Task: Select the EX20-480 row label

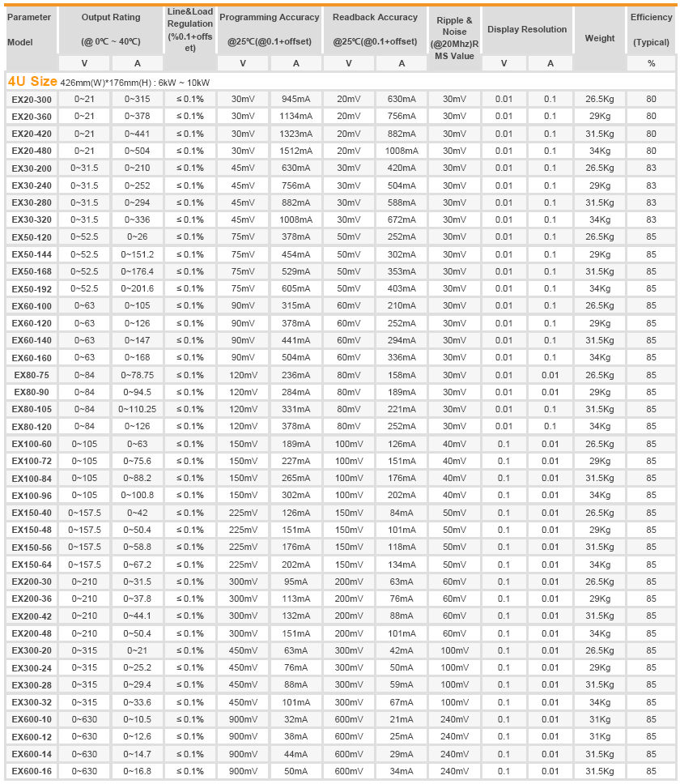Action: pyautogui.click(x=32, y=151)
